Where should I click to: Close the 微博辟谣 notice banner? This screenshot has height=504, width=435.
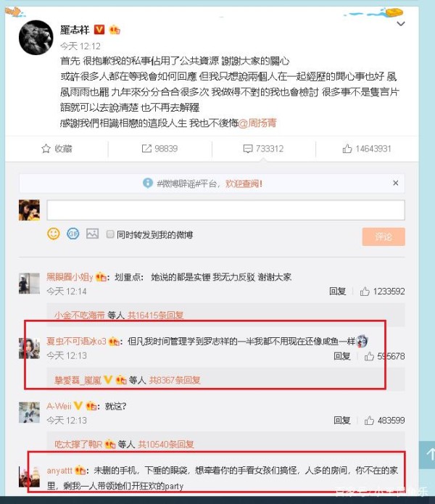[395, 183]
